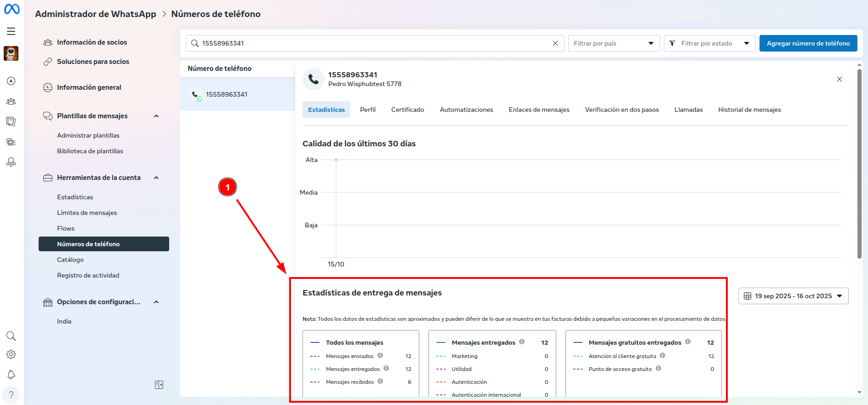Open notifications bell icon
The width and height of the screenshot is (868, 405).
coord(11,375)
